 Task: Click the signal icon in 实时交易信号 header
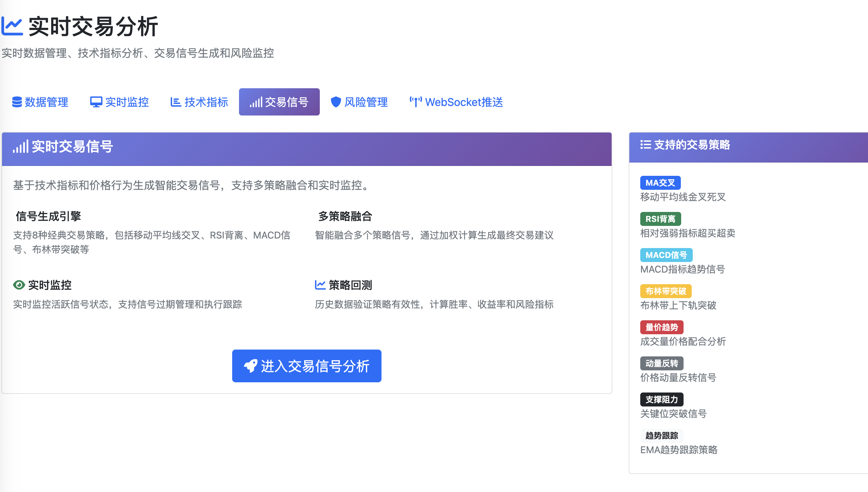click(20, 147)
